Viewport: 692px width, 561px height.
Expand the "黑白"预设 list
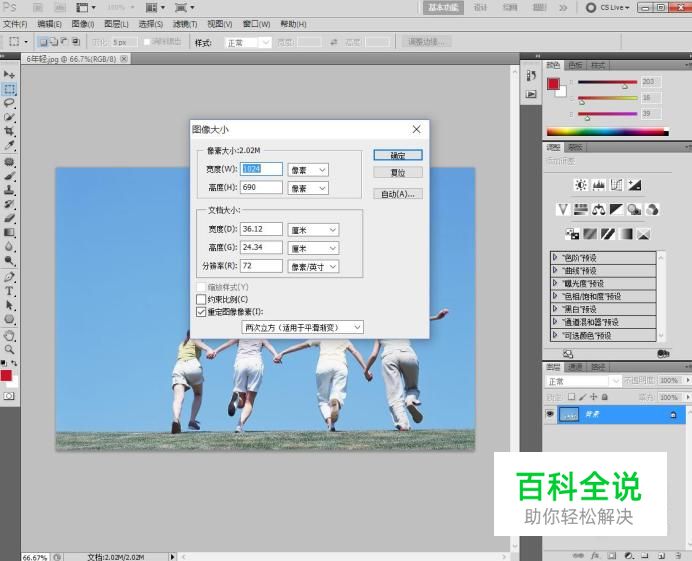tap(556, 309)
